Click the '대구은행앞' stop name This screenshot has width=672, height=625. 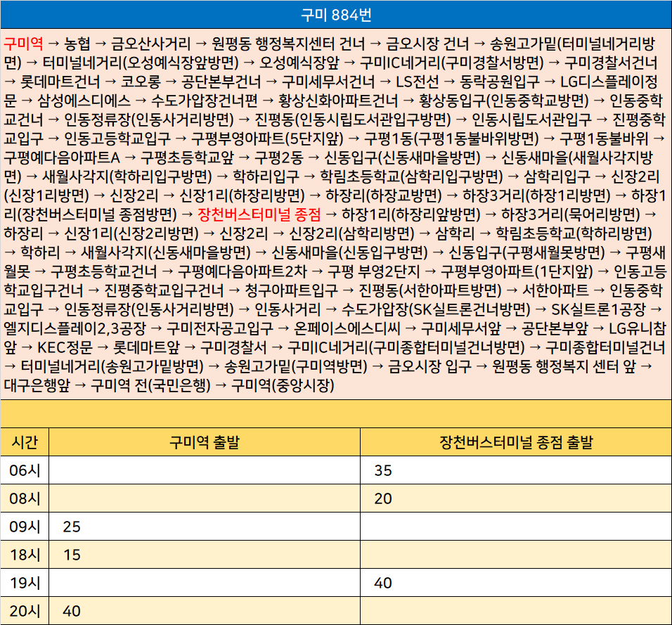click(37, 385)
